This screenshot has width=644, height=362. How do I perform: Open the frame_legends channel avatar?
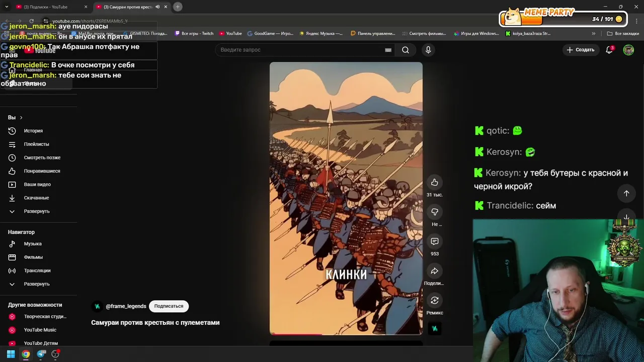pyautogui.click(x=97, y=306)
